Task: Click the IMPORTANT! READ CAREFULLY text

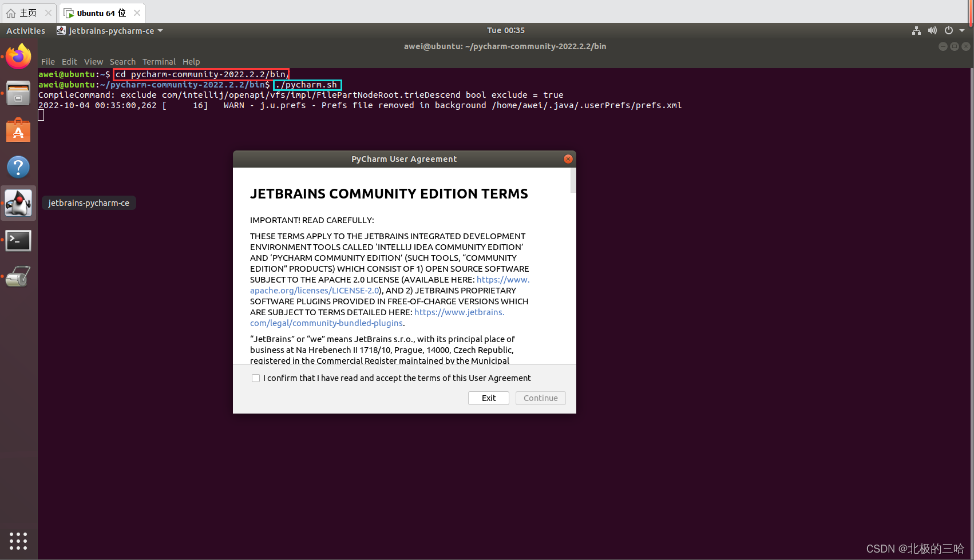Action: (312, 220)
